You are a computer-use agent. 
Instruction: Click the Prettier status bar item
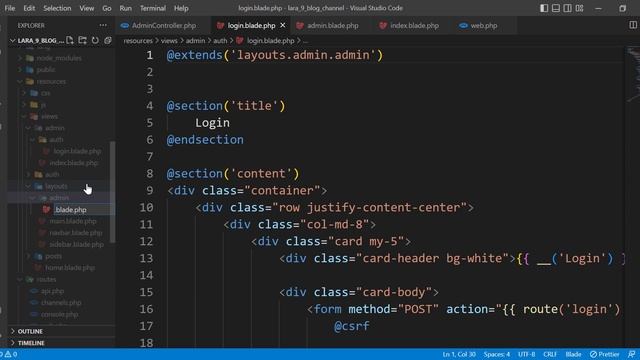(x=604, y=354)
